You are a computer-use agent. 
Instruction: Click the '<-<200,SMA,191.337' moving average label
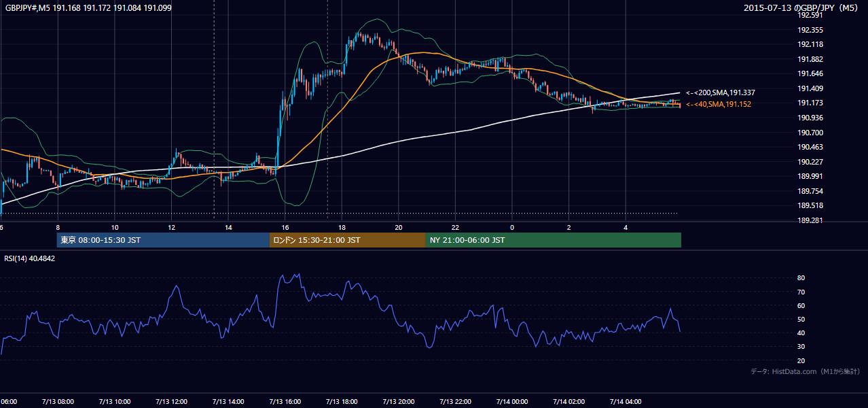pos(721,92)
